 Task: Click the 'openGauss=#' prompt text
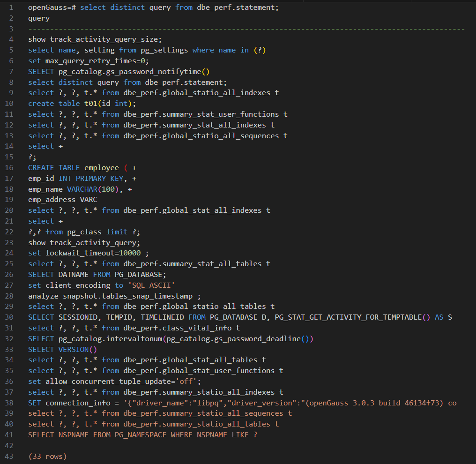pos(52,7)
